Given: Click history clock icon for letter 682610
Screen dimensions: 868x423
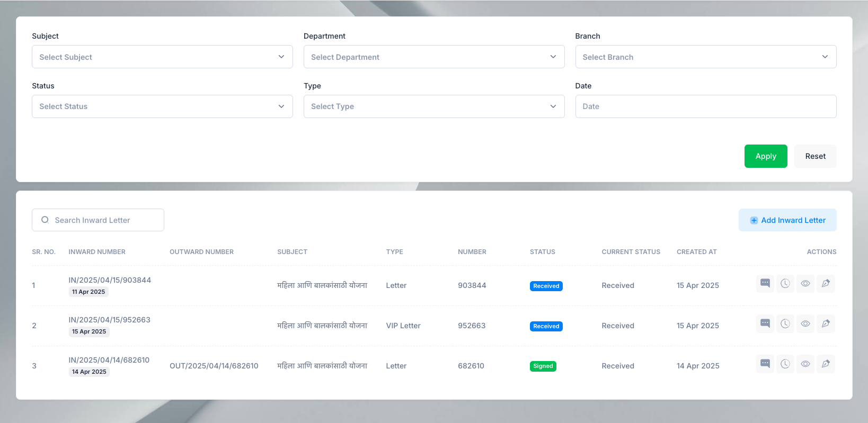Looking at the screenshot, I should click(785, 364).
